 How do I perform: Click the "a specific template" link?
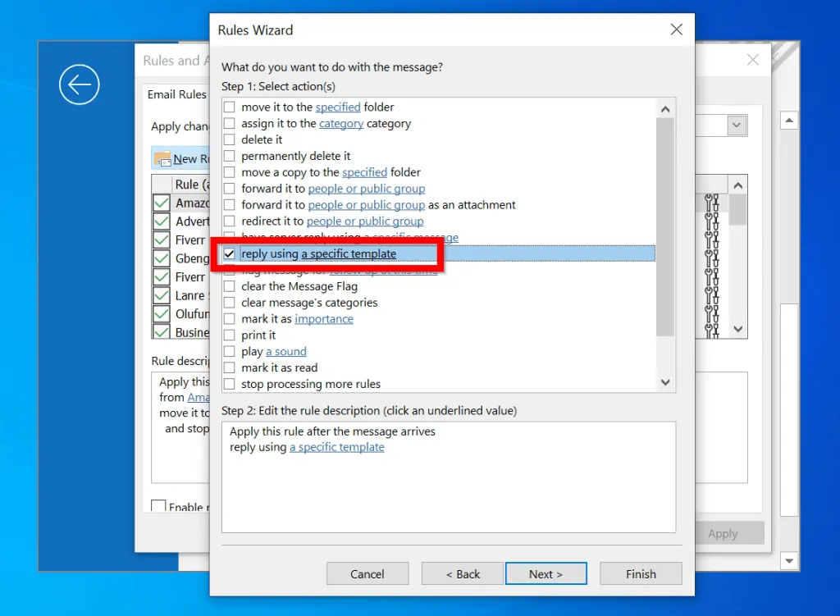pyautogui.click(x=337, y=447)
